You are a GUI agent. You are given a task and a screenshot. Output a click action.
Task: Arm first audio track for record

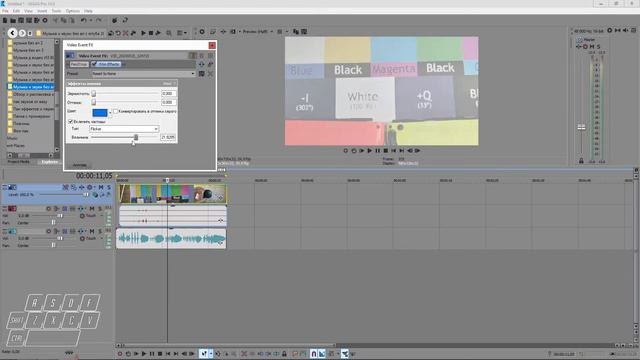click(49, 209)
